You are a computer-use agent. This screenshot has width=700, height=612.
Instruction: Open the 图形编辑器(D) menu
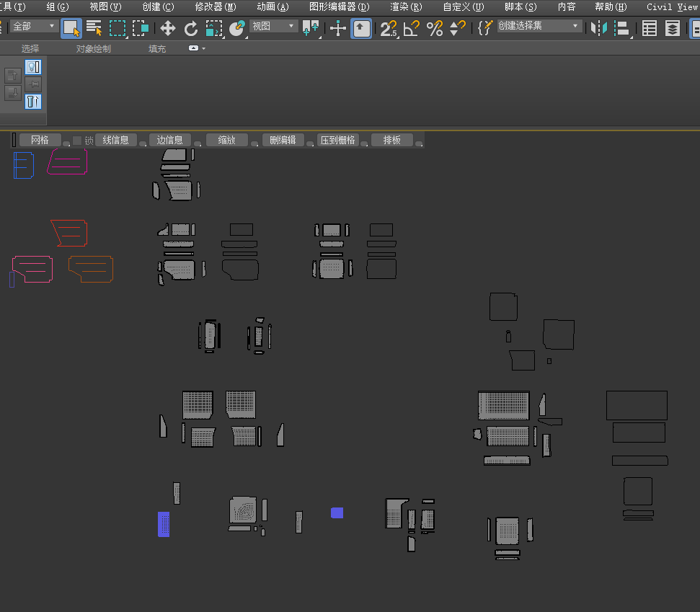tap(340, 6)
